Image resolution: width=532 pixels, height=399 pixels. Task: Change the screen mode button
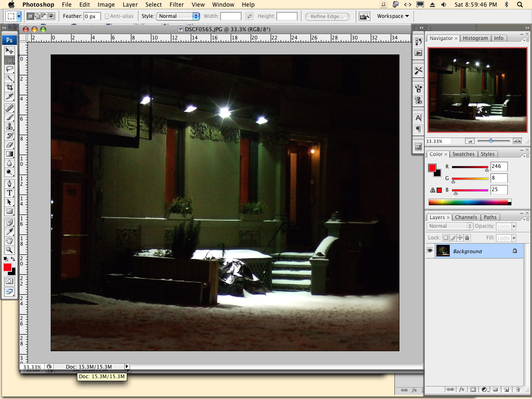[9, 291]
